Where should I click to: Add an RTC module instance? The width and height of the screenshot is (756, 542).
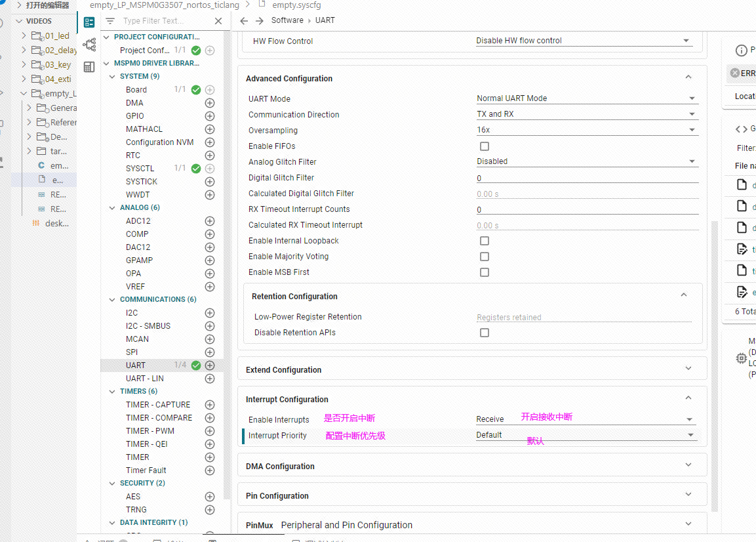pyautogui.click(x=210, y=156)
